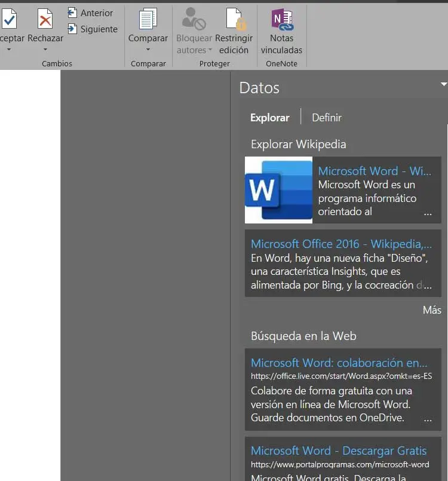Open Microsoft Word - Descargar Gratis link
The image size is (448, 481).
[339, 451]
